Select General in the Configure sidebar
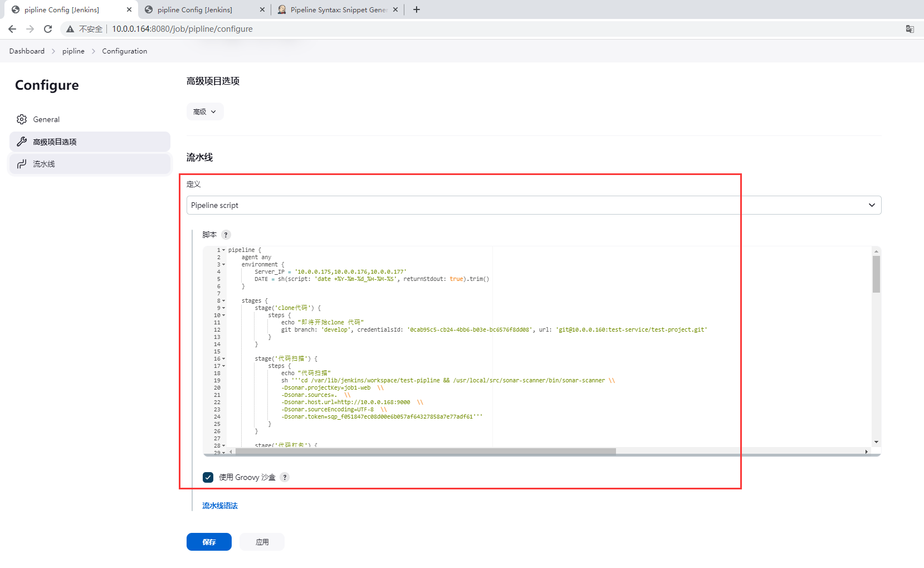 90,119
